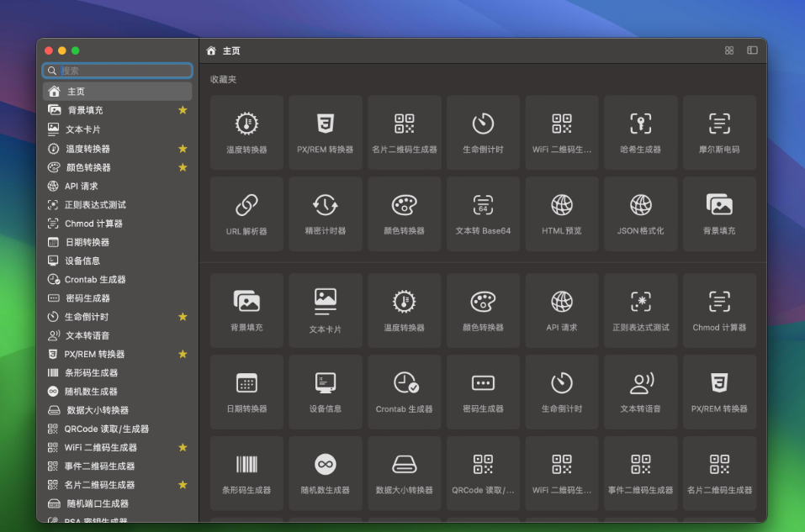
Task: Open the 哈希生成器 tool card
Action: click(x=640, y=132)
